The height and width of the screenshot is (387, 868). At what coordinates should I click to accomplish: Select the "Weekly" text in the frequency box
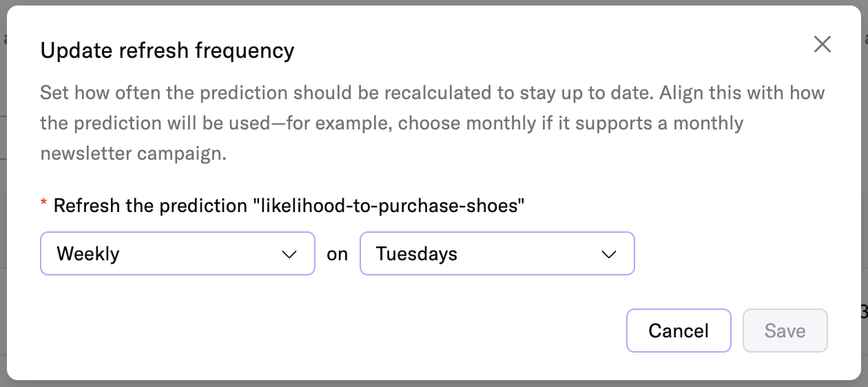(88, 254)
